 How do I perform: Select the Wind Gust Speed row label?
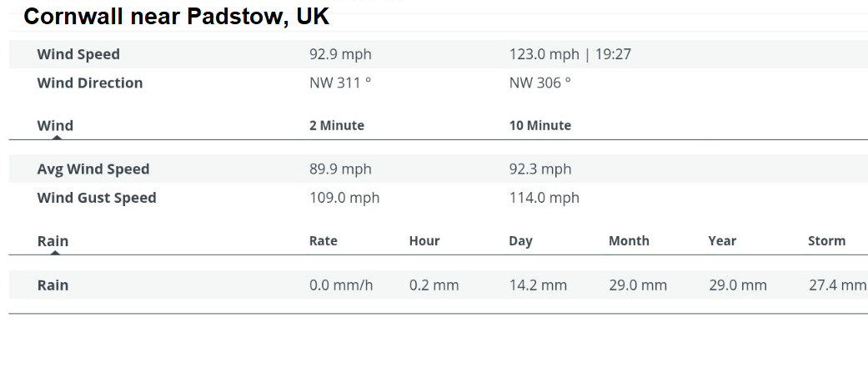(97, 198)
